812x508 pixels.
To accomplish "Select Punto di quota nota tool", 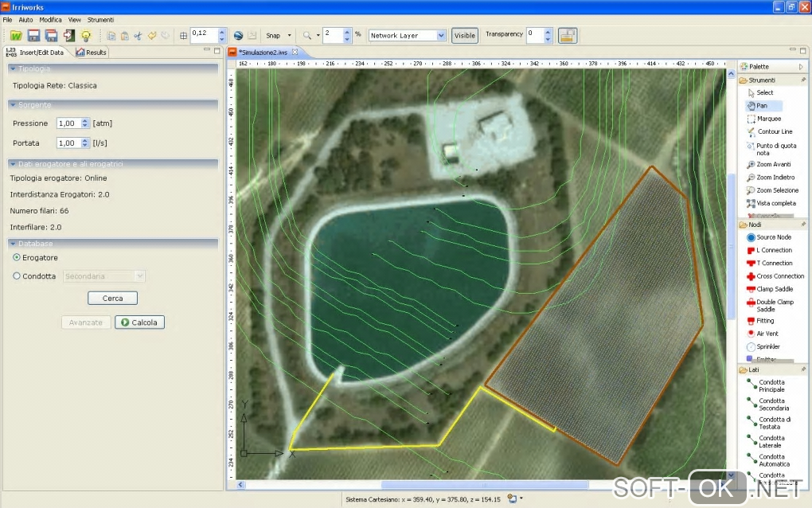I will pyautogui.click(x=771, y=149).
